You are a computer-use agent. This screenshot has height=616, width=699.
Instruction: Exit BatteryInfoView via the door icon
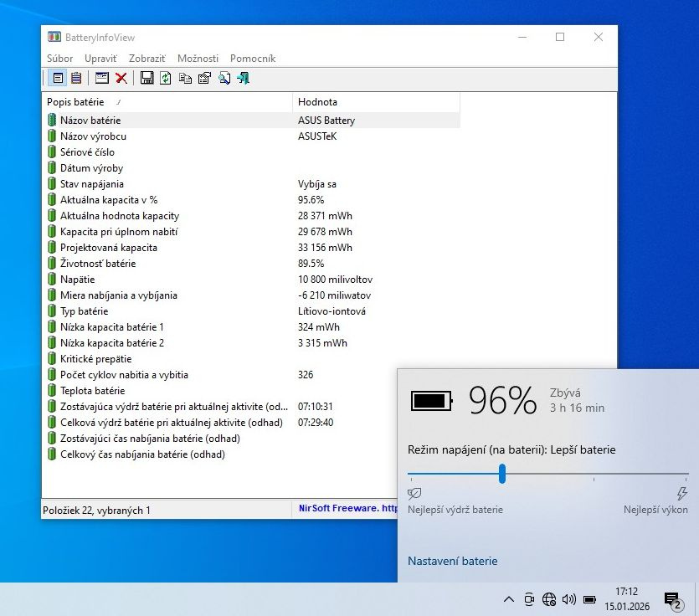click(x=244, y=78)
